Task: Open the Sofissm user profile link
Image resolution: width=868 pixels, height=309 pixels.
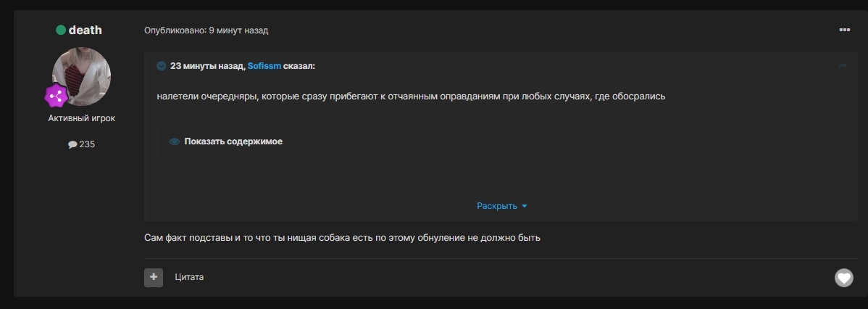Action: (264, 66)
